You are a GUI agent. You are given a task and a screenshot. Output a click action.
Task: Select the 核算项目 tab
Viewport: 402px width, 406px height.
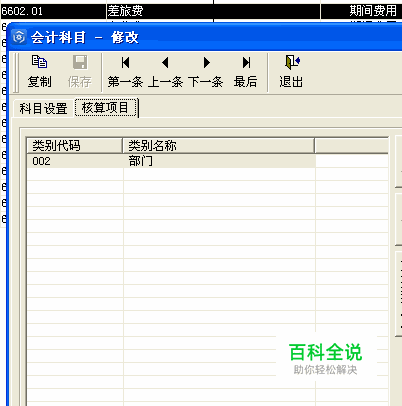105,108
